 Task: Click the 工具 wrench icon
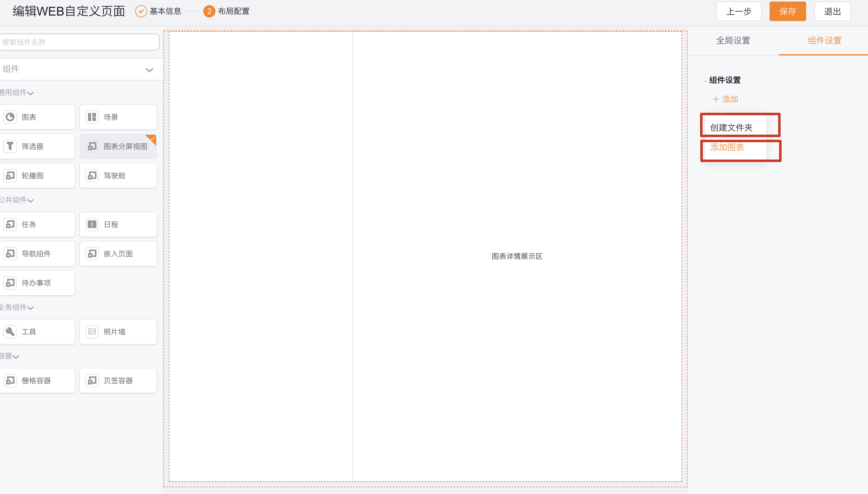click(x=10, y=331)
